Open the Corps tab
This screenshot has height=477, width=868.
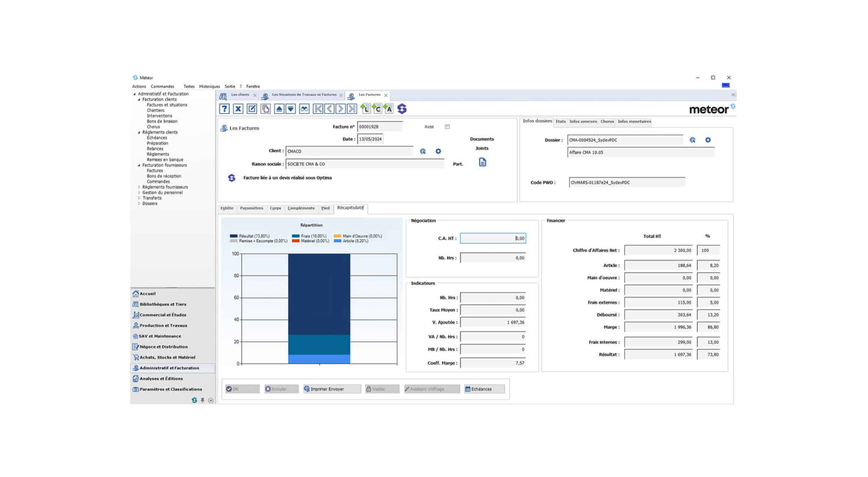pyautogui.click(x=275, y=208)
